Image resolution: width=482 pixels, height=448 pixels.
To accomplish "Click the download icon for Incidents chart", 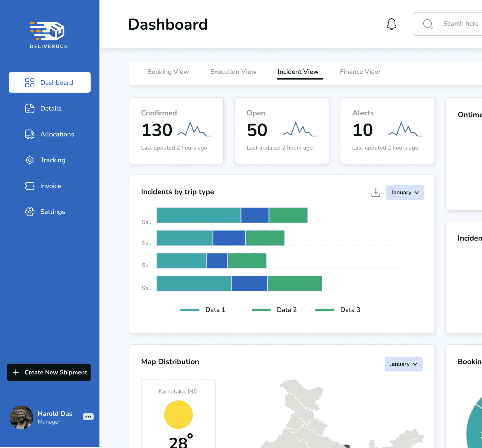I will click(376, 192).
